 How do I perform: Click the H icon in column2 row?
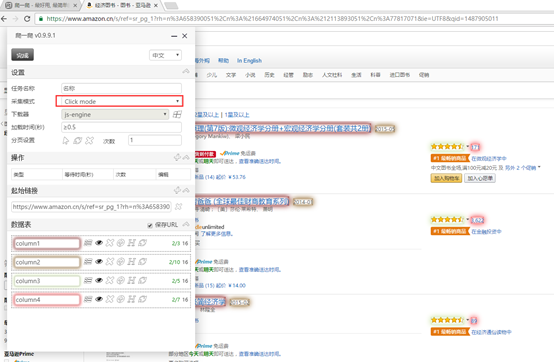pos(131,261)
